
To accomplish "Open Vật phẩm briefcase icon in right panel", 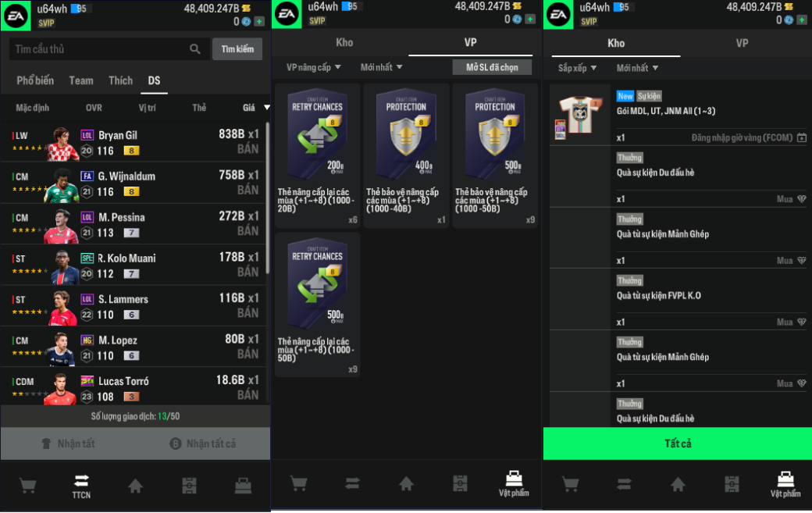I will click(x=785, y=485).
